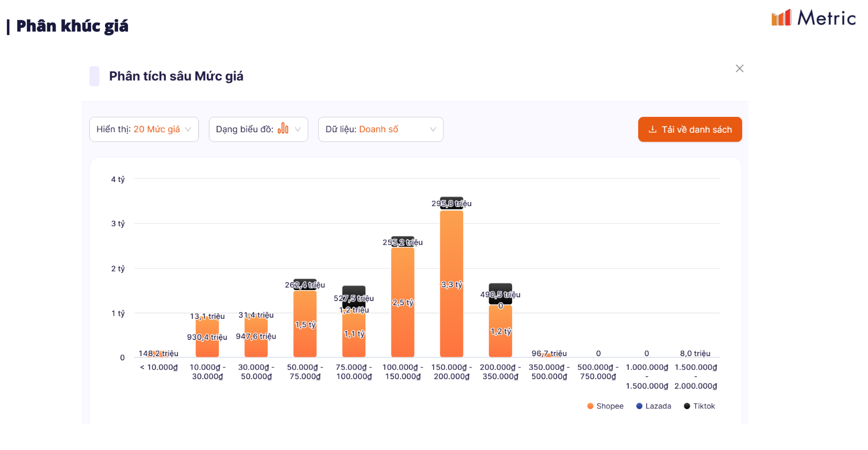Click the orange Shopee legend color dot
This screenshot has height=450, width=868.
(x=590, y=406)
